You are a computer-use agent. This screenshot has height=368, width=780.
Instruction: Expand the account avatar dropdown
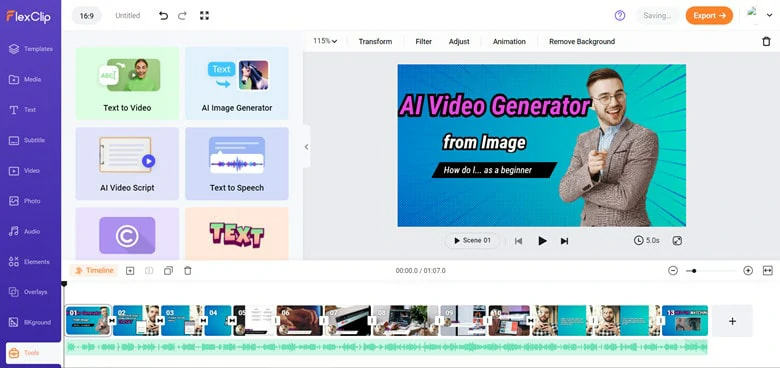[x=760, y=15]
